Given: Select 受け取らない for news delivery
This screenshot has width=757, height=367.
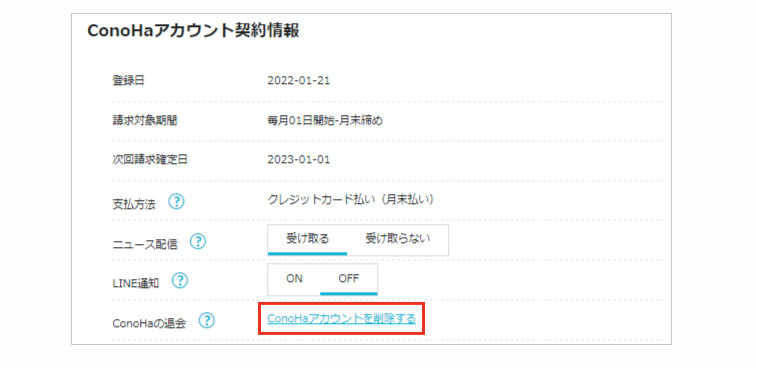Looking at the screenshot, I should pos(398,239).
